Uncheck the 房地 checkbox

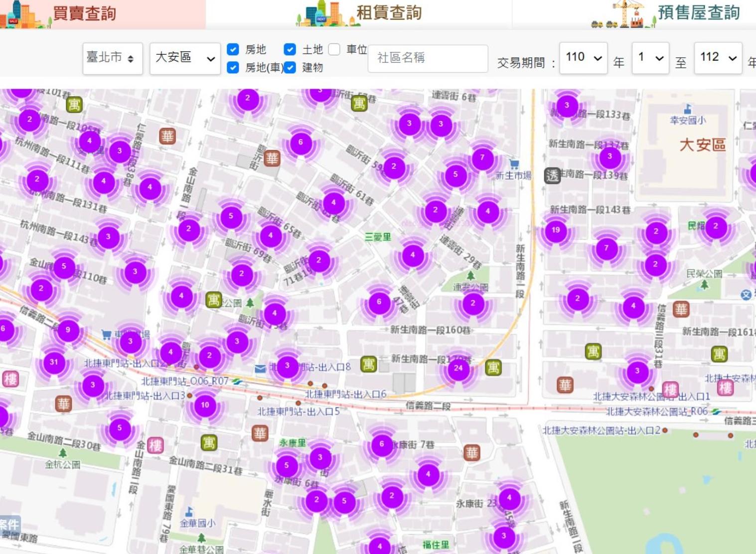233,49
